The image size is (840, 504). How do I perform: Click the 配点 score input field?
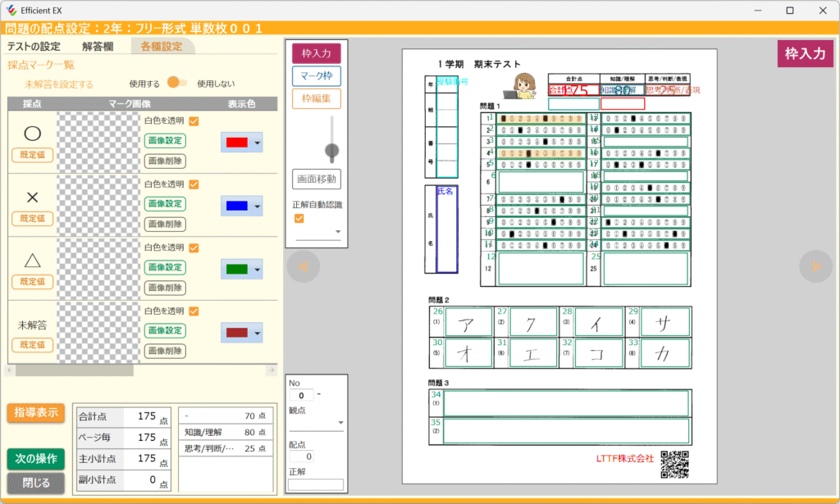[x=299, y=456]
